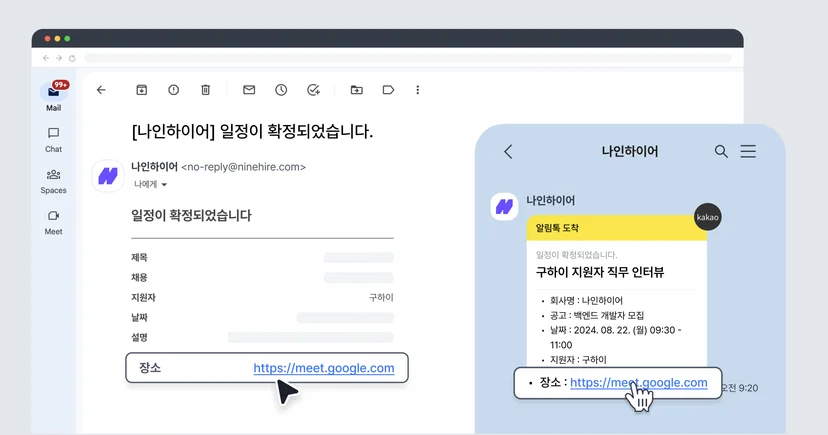Open Mail in the sidebar

point(53,98)
